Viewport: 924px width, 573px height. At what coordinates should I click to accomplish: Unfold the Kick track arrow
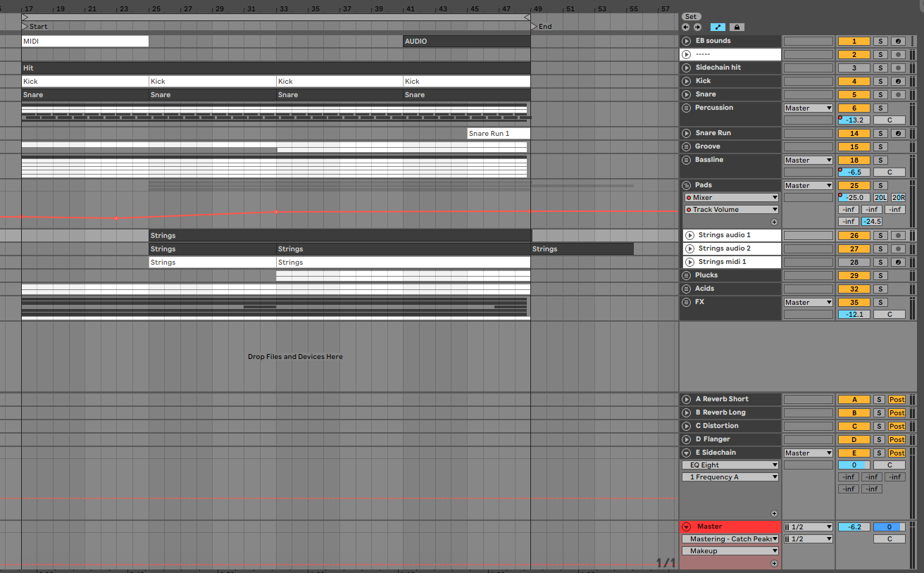tap(687, 81)
